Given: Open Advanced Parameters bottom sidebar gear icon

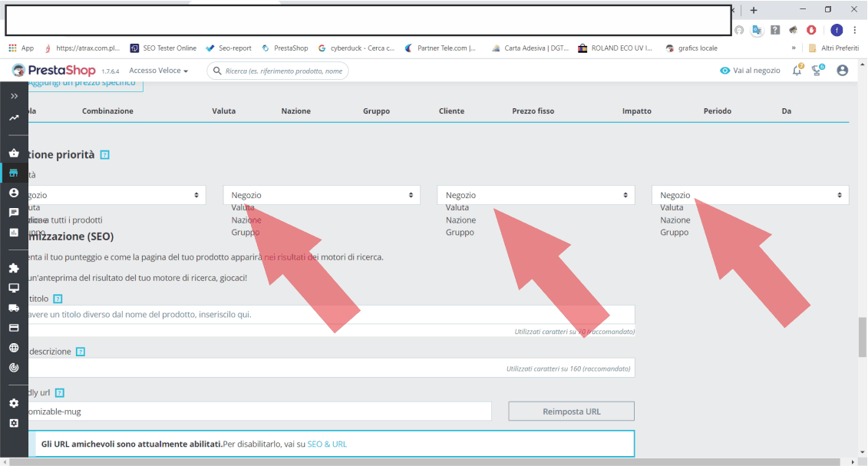Looking at the screenshot, I should tap(14, 423).
